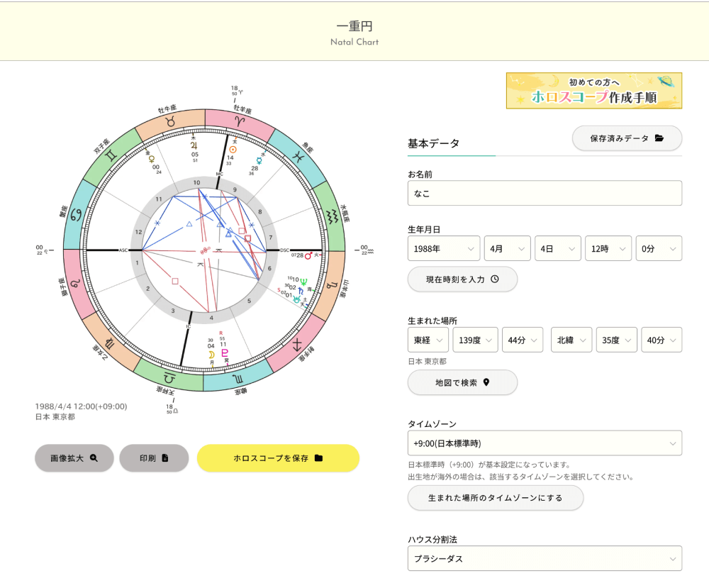This screenshot has width=709, height=588.
Task: Open the タイムゾーン dropdown showing +9:00
Action: tap(545, 443)
